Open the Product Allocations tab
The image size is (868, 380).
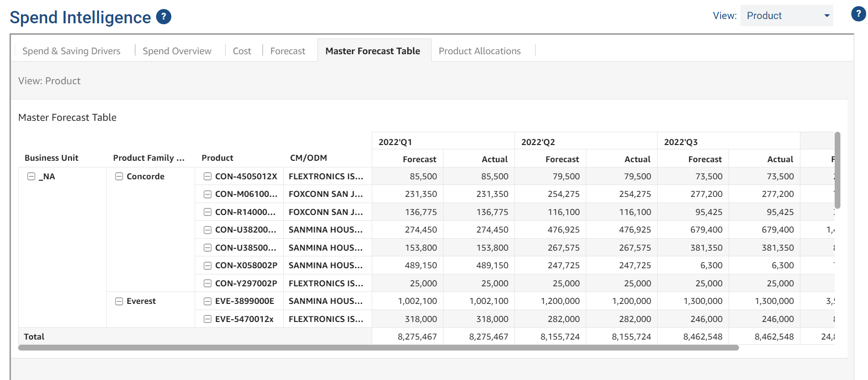(x=479, y=51)
